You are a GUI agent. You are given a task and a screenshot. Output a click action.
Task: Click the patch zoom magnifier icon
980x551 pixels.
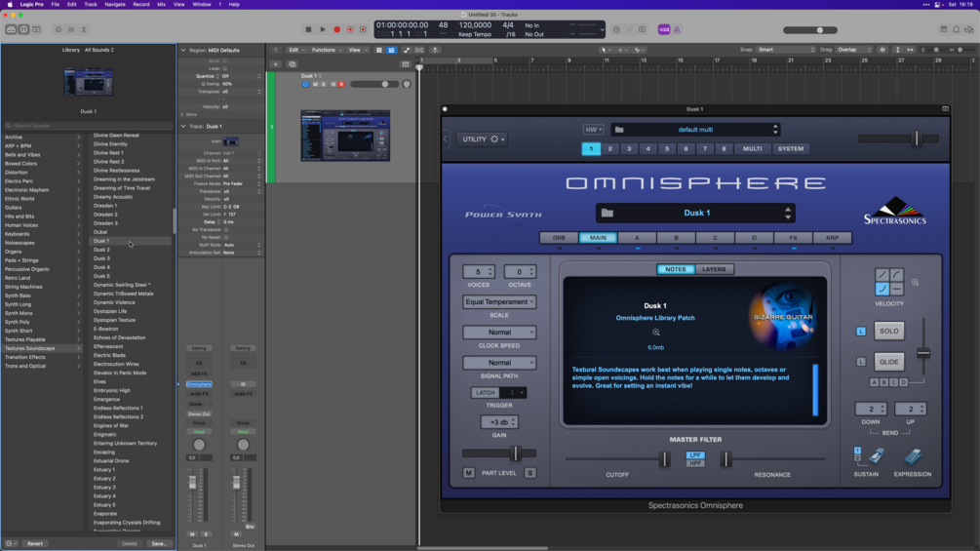(x=655, y=333)
